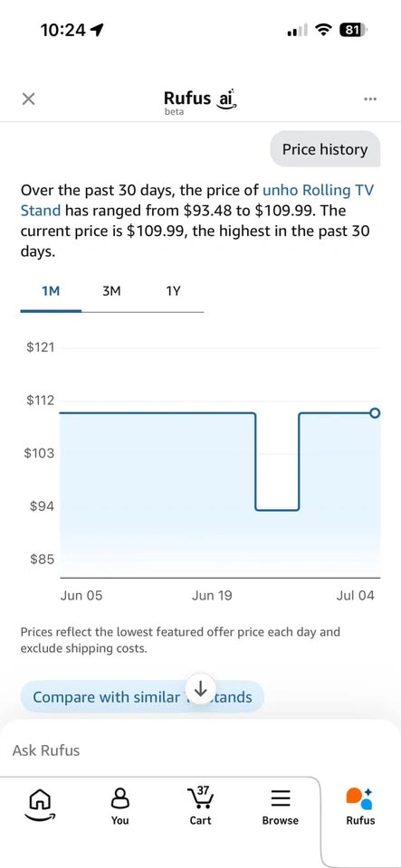Screen dimensions: 401x868
Task: Tap the Rufus icon in bottom bar
Action: pos(360,806)
